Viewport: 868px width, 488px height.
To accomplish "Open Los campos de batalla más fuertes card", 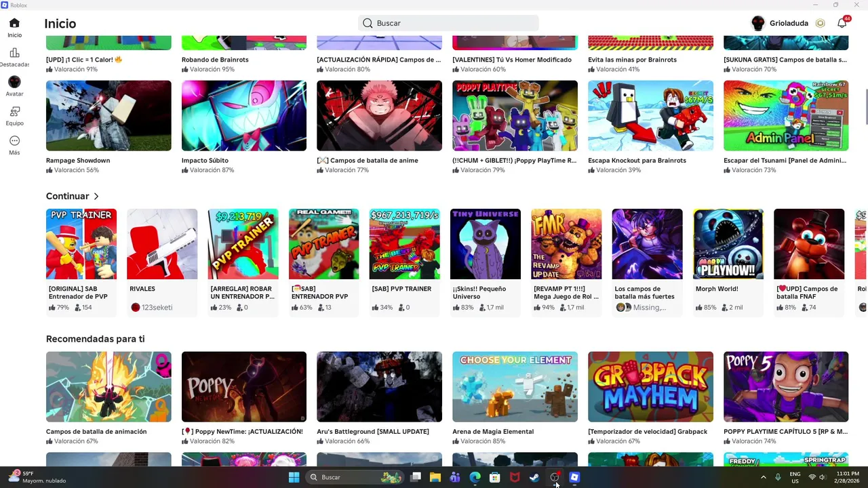I will [647, 262].
